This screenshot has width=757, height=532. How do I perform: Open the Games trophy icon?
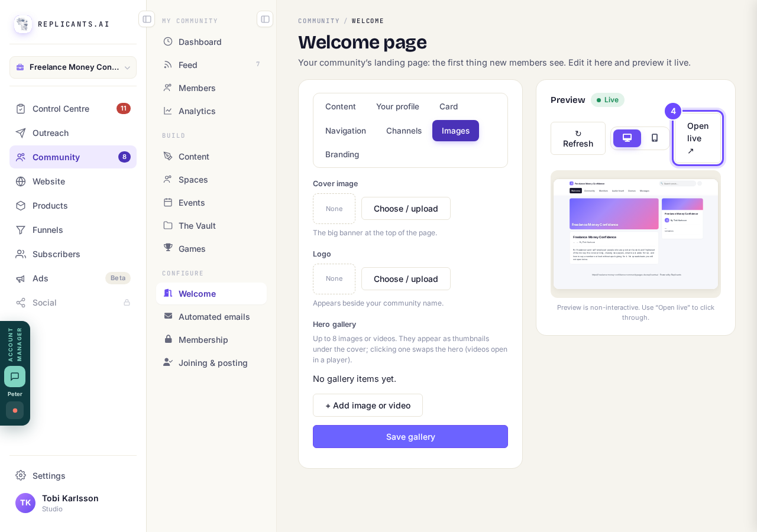pos(168,248)
